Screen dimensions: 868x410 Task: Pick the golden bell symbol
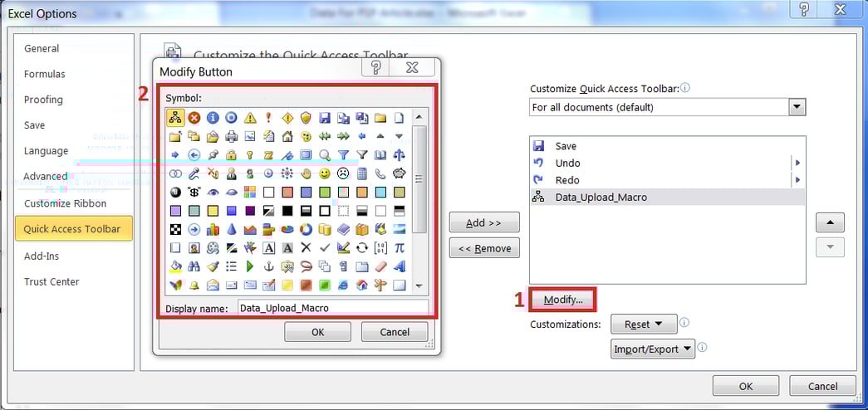pyautogui.click(x=194, y=285)
